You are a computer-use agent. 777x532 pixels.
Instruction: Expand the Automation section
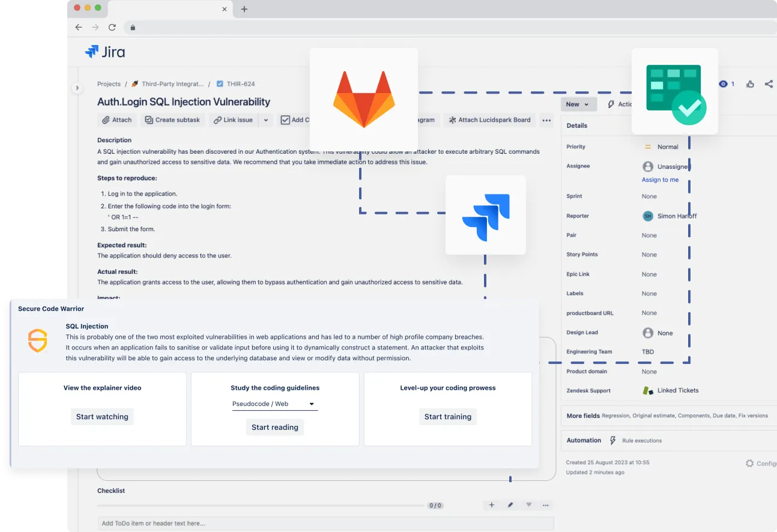pos(669,440)
